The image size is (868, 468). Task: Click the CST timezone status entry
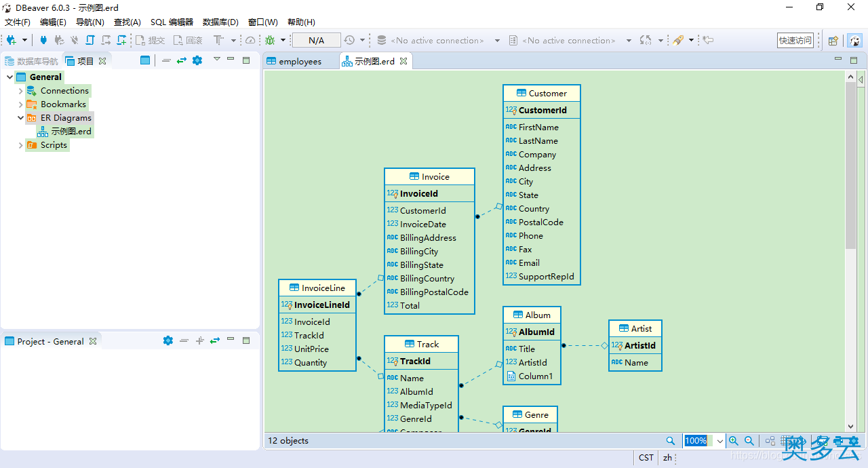tap(646, 458)
